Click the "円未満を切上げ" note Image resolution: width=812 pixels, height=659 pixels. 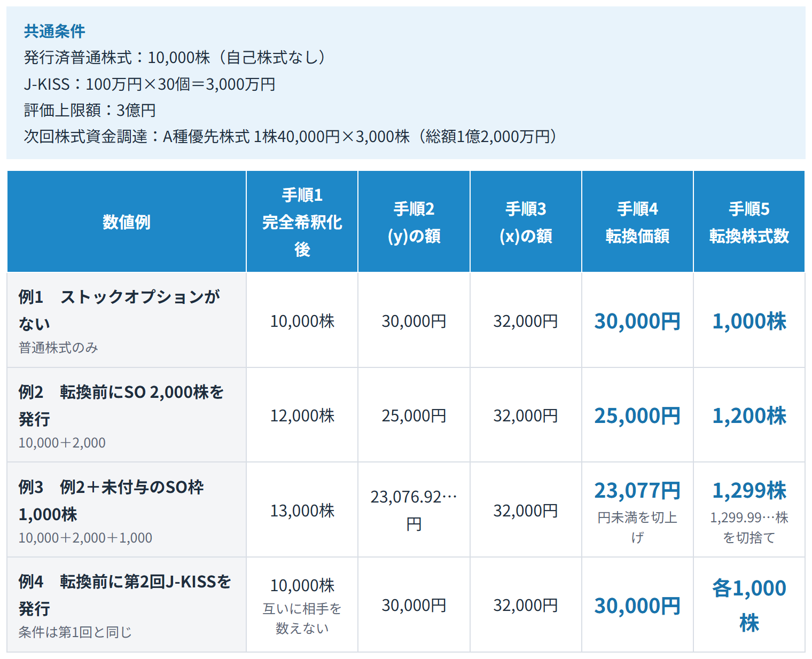click(637, 528)
